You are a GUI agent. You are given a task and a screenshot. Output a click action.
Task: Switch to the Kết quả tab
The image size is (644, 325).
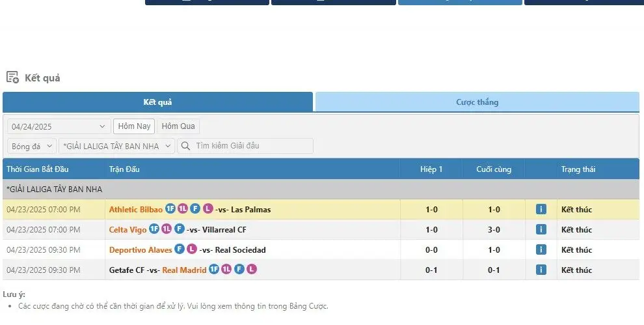pyautogui.click(x=157, y=102)
